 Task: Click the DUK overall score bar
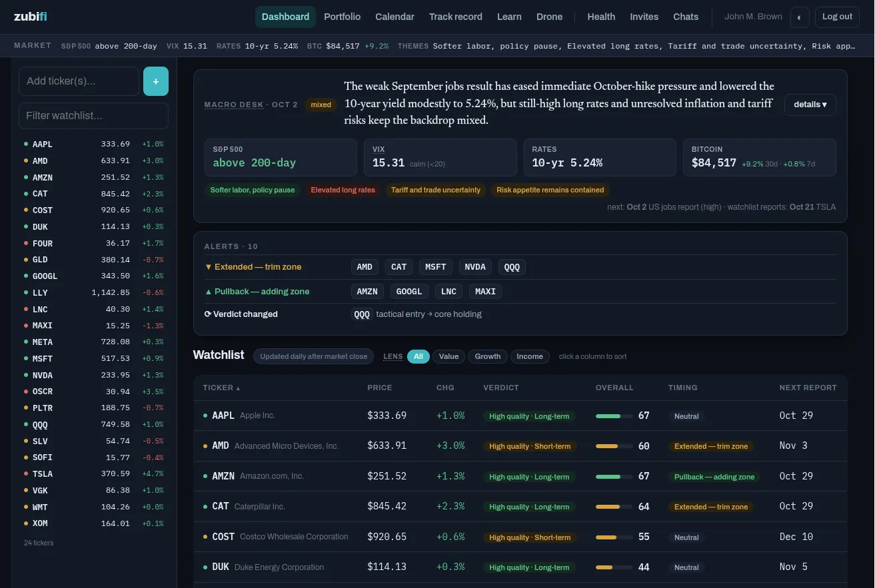(614, 567)
